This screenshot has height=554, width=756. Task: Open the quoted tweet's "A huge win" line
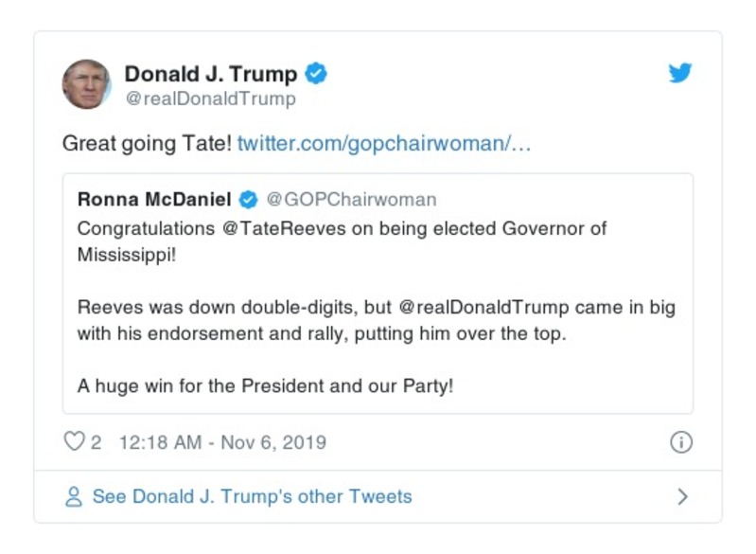click(x=265, y=386)
